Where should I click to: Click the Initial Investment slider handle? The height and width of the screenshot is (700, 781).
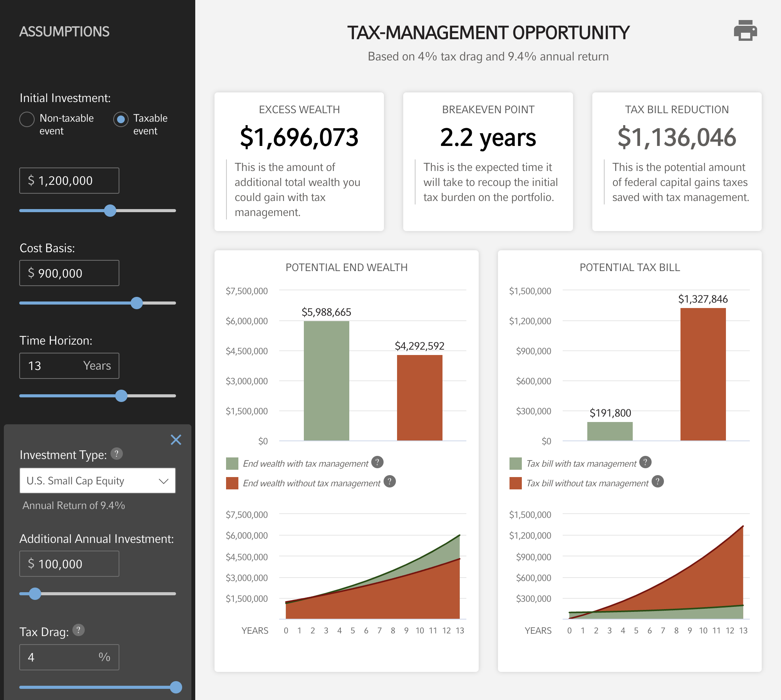[110, 211]
